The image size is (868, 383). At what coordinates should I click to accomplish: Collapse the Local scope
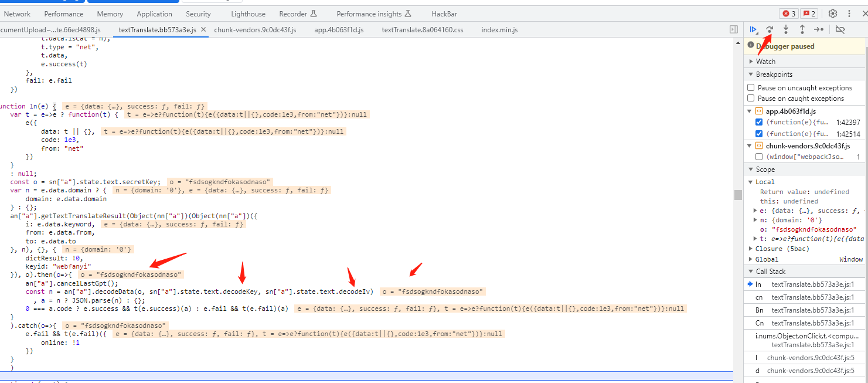(x=751, y=182)
